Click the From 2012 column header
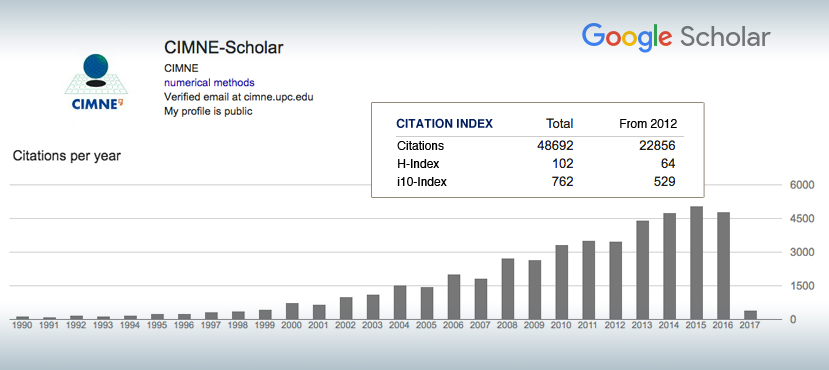 pyautogui.click(x=648, y=124)
